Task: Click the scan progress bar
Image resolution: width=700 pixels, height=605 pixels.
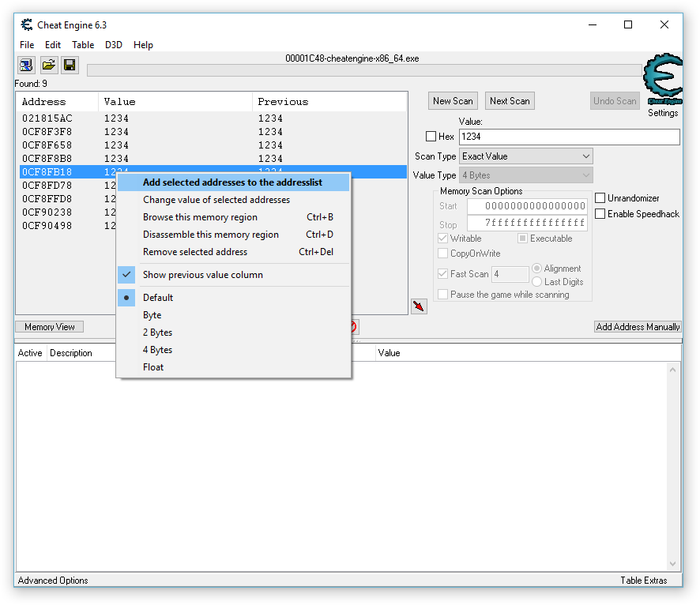Action: [364, 70]
